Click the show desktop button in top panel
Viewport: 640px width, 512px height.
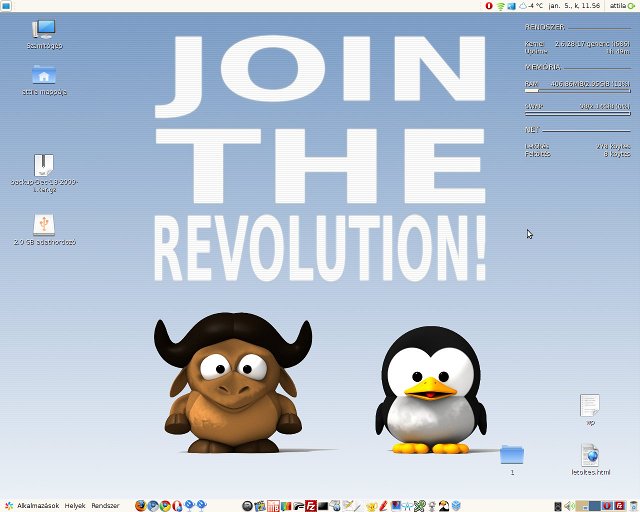[6, 6]
